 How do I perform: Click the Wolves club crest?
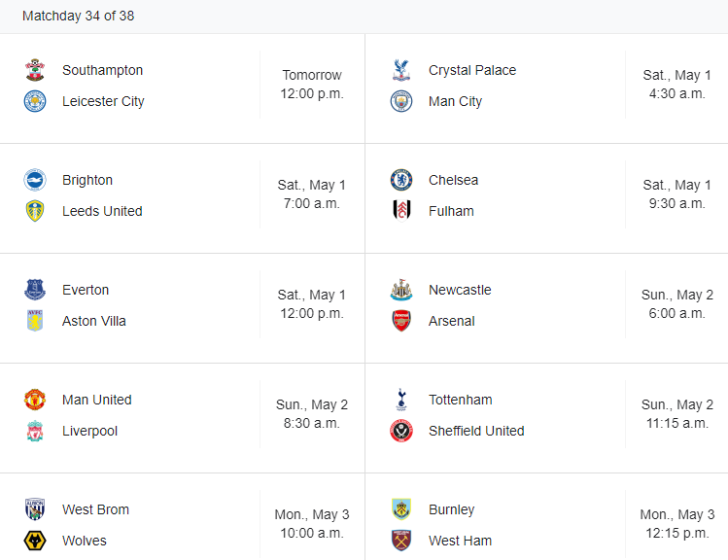35,541
